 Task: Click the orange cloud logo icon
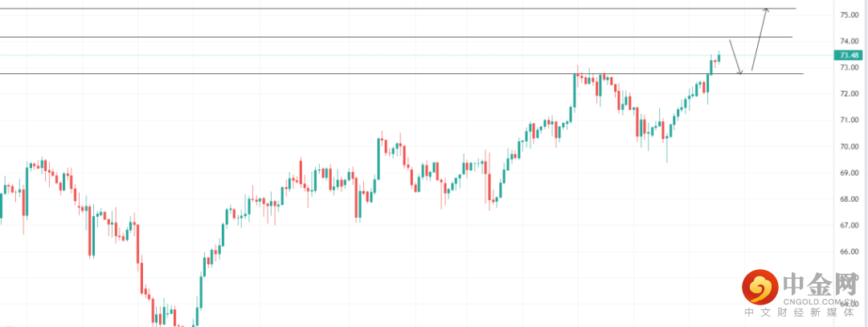tap(759, 287)
